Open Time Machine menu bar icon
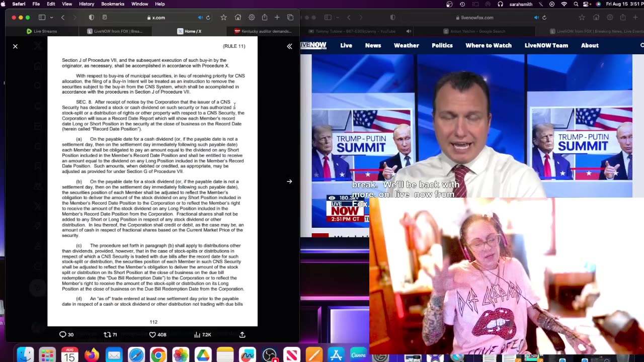Image resolution: width=644 pixels, height=362 pixels. [x=462, y=4]
